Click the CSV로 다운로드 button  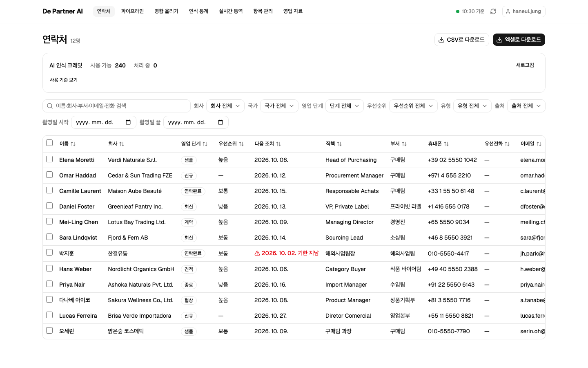462,40
